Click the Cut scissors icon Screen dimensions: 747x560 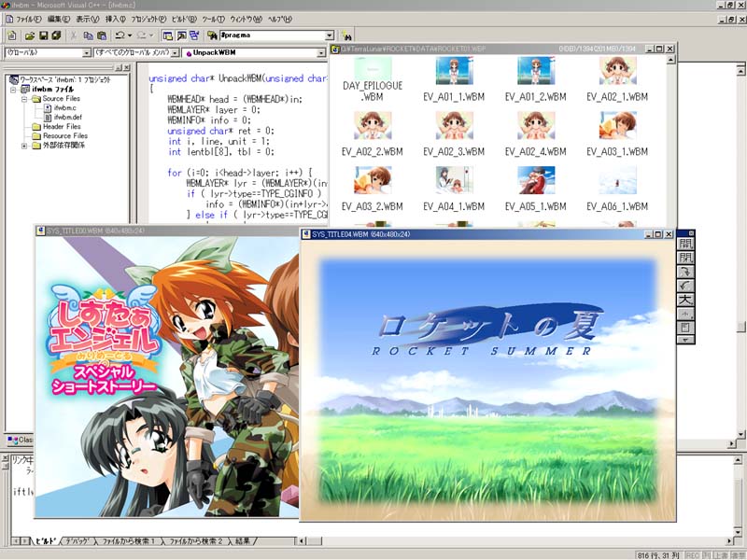[x=74, y=35]
